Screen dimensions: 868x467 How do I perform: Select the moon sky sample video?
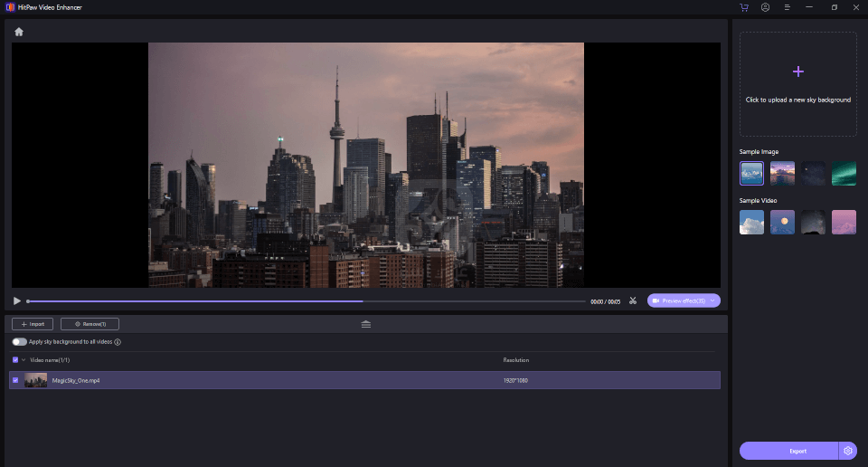pyautogui.click(x=782, y=222)
